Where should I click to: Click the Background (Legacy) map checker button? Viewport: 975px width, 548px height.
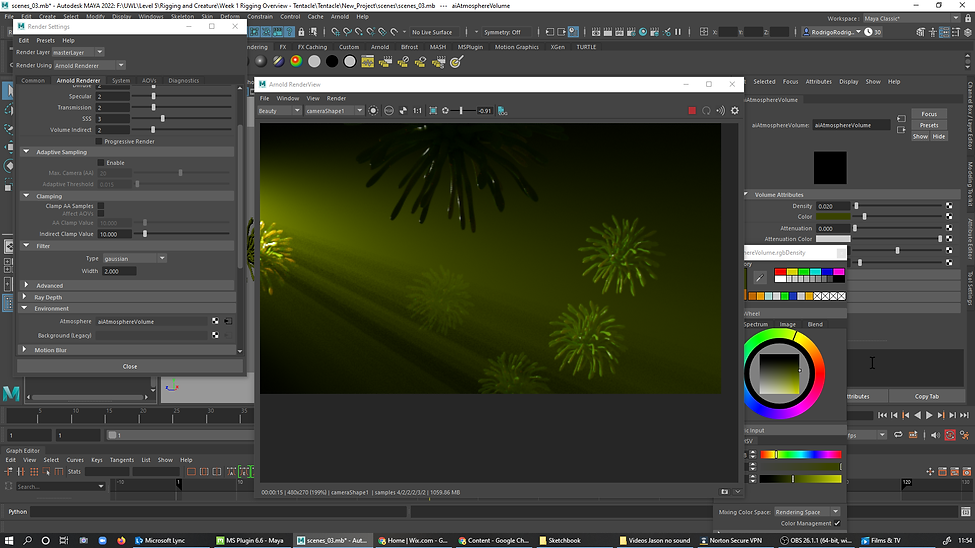(215, 335)
